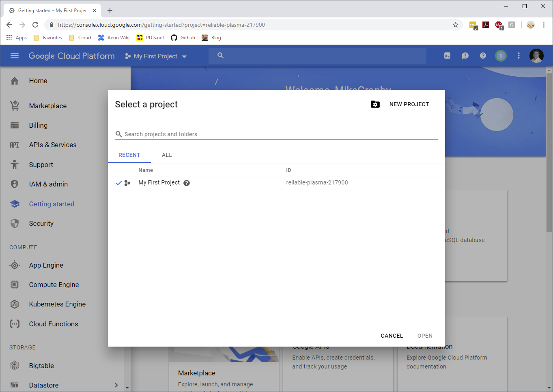Click the Adblock extension icon
The width and height of the screenshot is (553, 392).
(499, 26)
